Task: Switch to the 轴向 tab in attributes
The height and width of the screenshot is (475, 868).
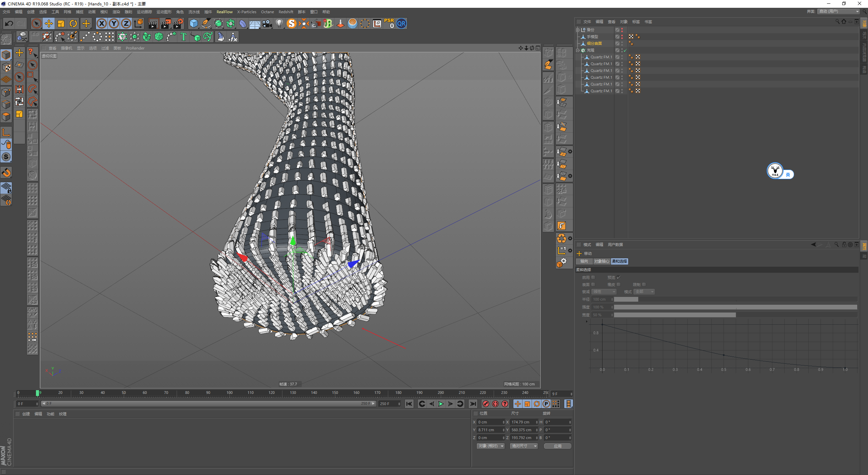Action: (x=584, y=261)
